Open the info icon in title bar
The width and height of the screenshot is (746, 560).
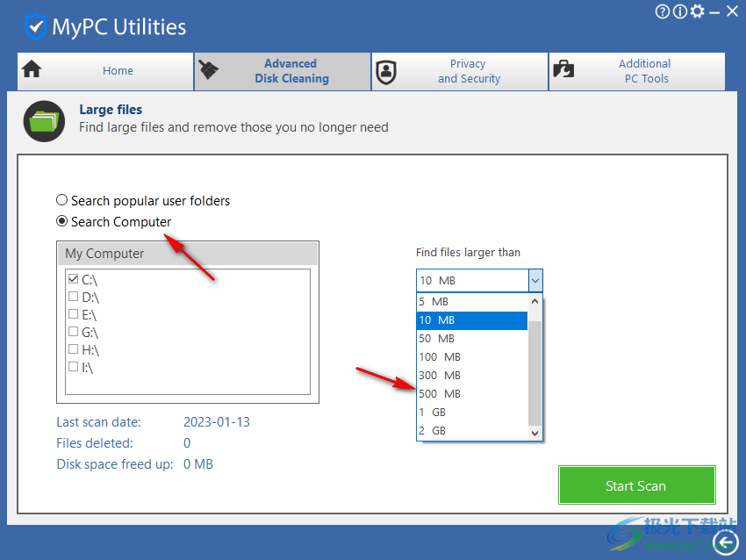click(680, 11)
